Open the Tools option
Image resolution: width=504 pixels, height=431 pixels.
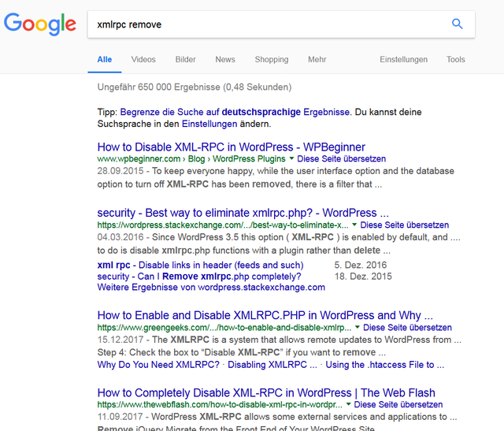pyautogui.click(x=456, y=60)
